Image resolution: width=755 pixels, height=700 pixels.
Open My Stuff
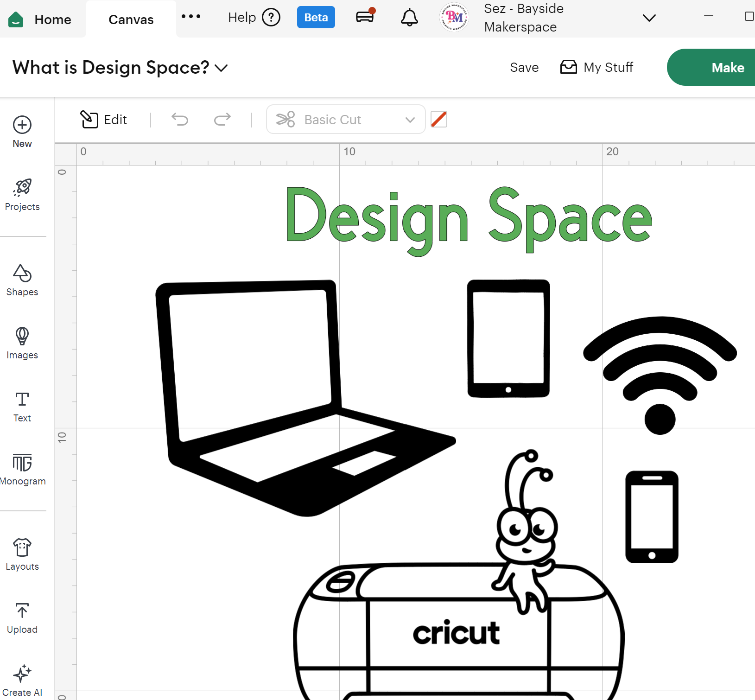[x=596, y=67]
